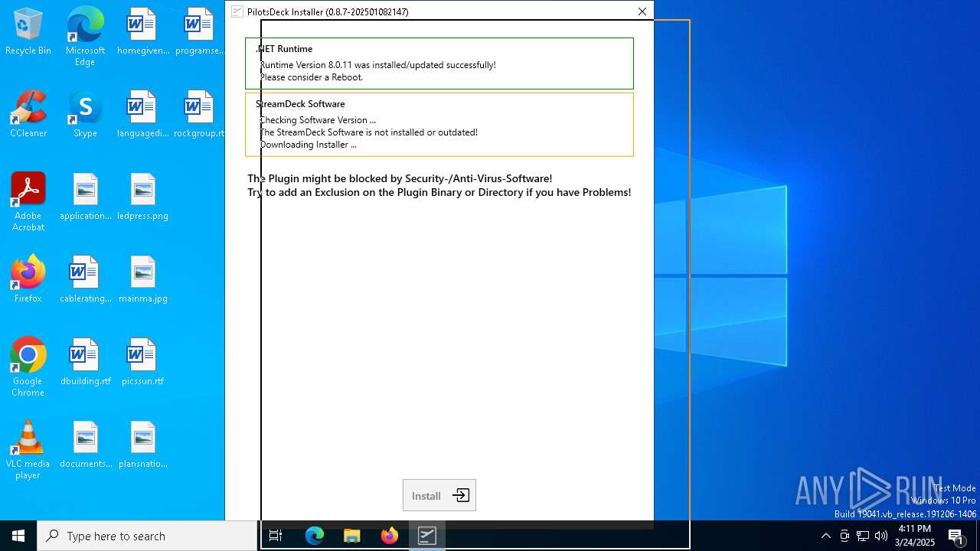This screenshot has width=980, height=551.
Task: Click the 'Downloading Installer ...' status line
Action: coord(308,145)
